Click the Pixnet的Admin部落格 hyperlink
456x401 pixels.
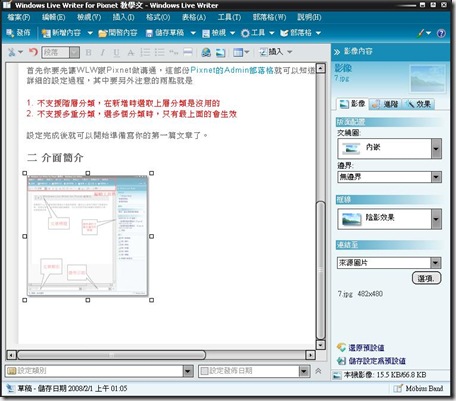[x=232, y=70]
